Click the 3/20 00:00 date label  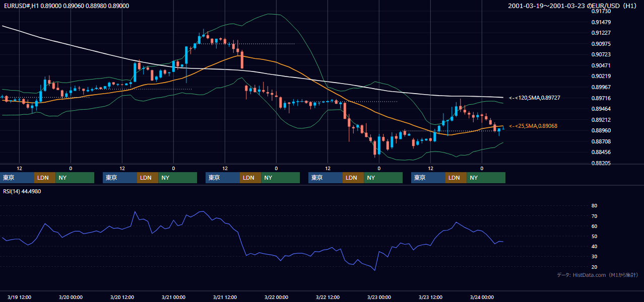71,297
